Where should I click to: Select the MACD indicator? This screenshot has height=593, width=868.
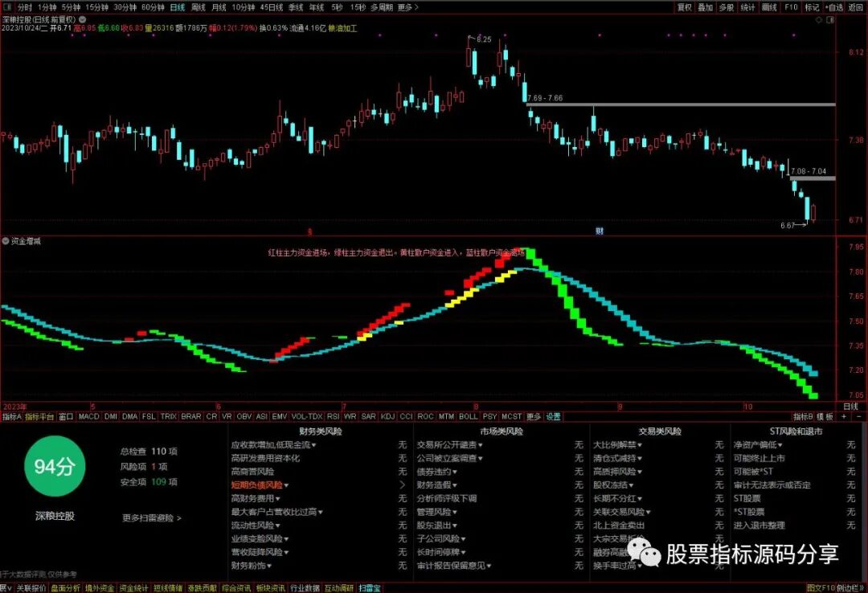pos(88,416)
